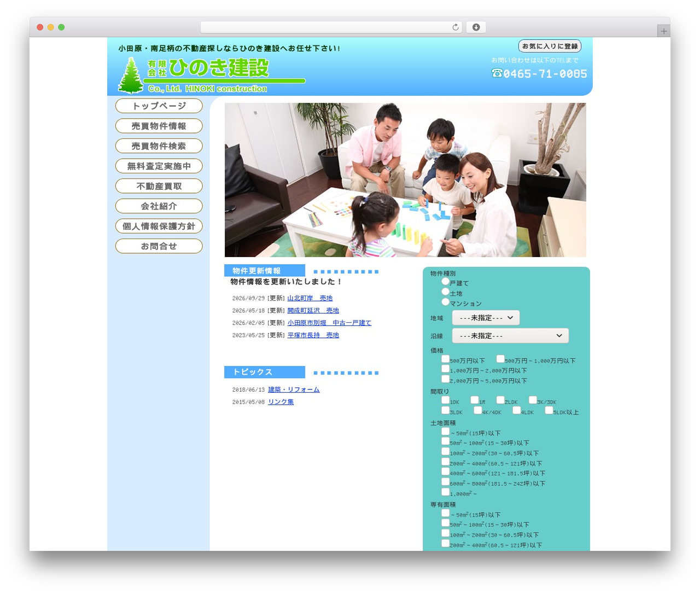Open 会社紹介 in the side menu
The width and height of the screenshot is (700, 593).
coord(159,206)
